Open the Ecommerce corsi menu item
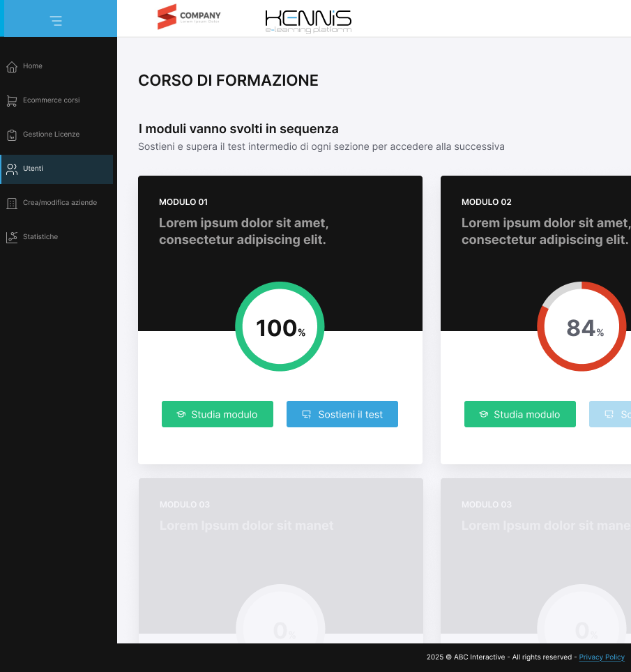Viewport: 631px width, 672px height. 51,100
